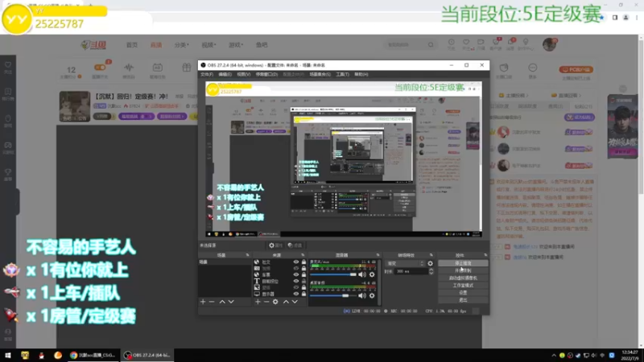
Task: Click the waveform icon in streamer toolbar
Action: pos(129,68)
